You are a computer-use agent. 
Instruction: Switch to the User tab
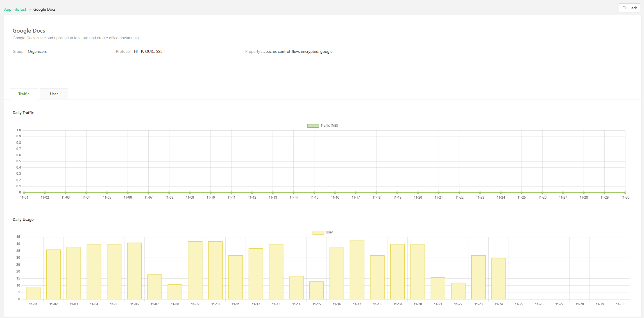click(x=54, y=94)
